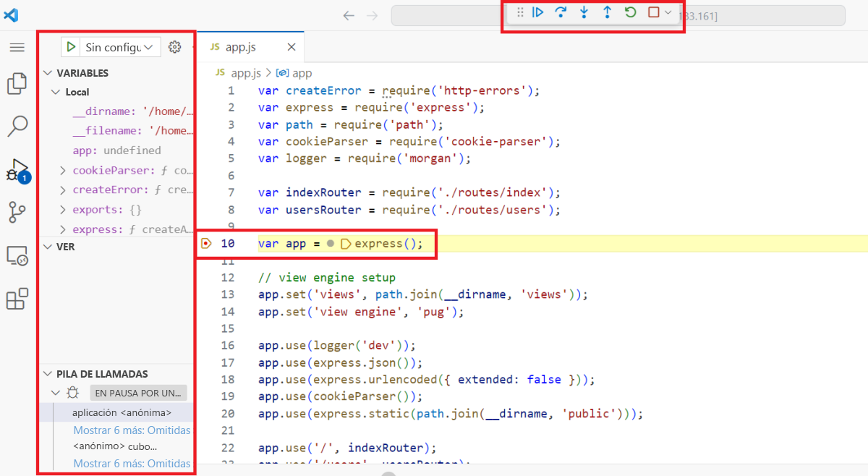The width and height of the screenshot is (868, 476).
Task: Open the Source Control icon
Action: click(17, 213)
